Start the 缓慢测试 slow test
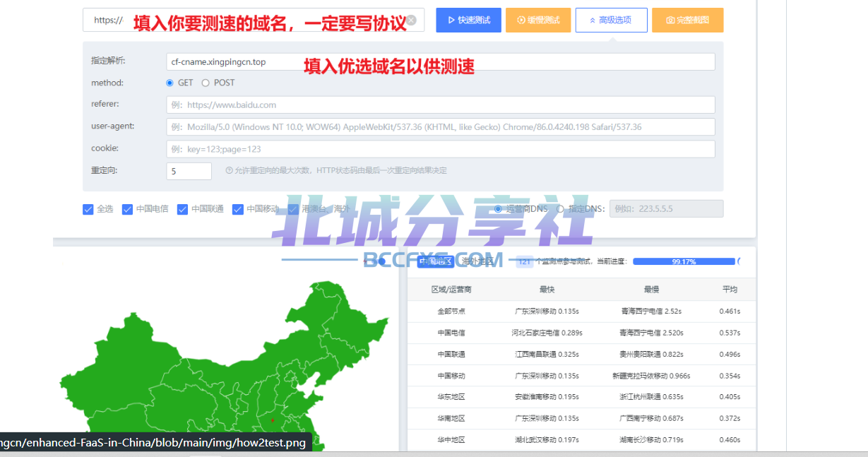This screenshot has height=457, width=868. 538,20
